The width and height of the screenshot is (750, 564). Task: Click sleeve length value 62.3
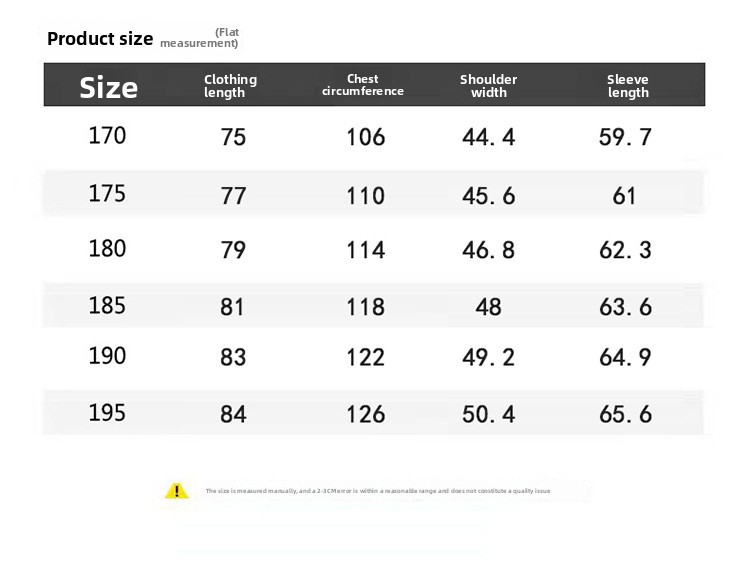coord(625,250)
